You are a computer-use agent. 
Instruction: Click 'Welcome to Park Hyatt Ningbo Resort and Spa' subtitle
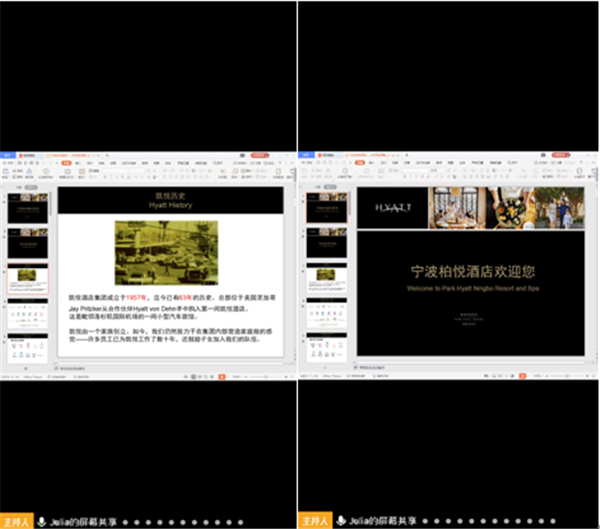[x=473, y=288]
